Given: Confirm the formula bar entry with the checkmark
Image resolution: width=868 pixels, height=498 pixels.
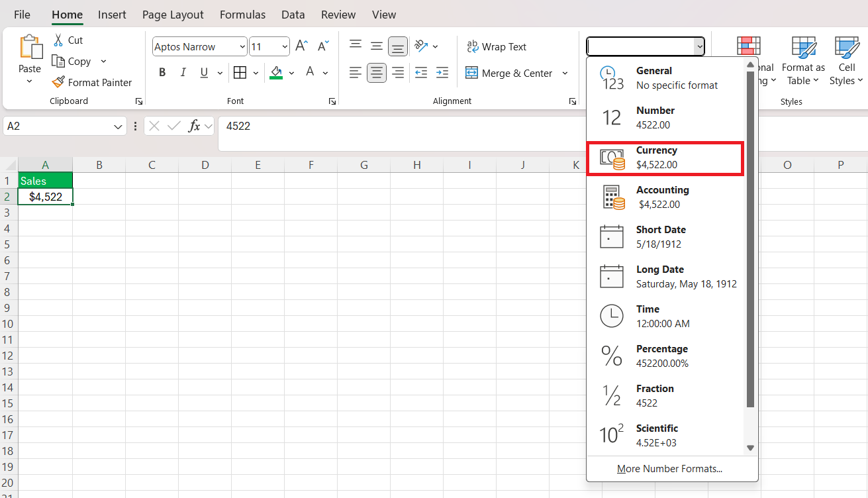Looking at the screenshot, I should click(x=174, y=126).
